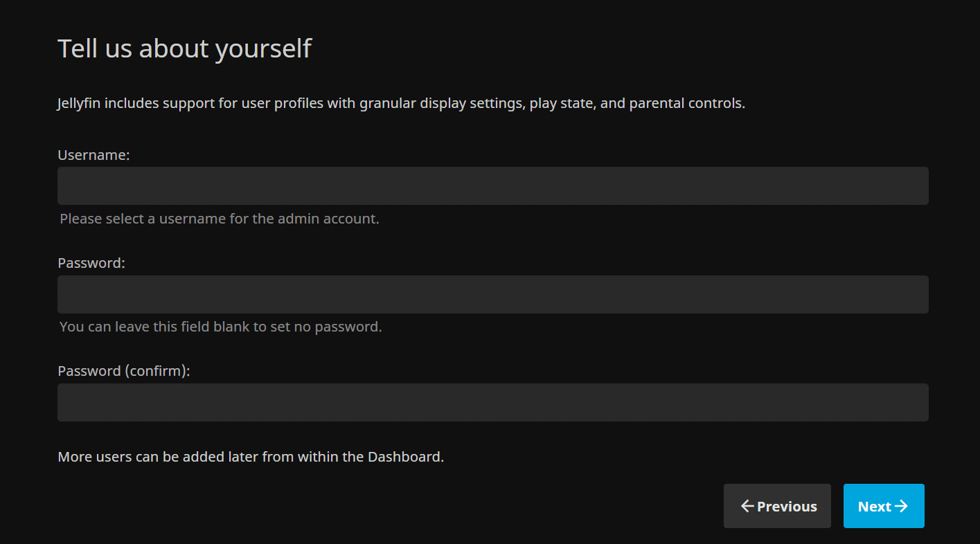This screenshot has width=980, height=544.
Task: Click the "More users can be added" note
Action: point(250,457)
